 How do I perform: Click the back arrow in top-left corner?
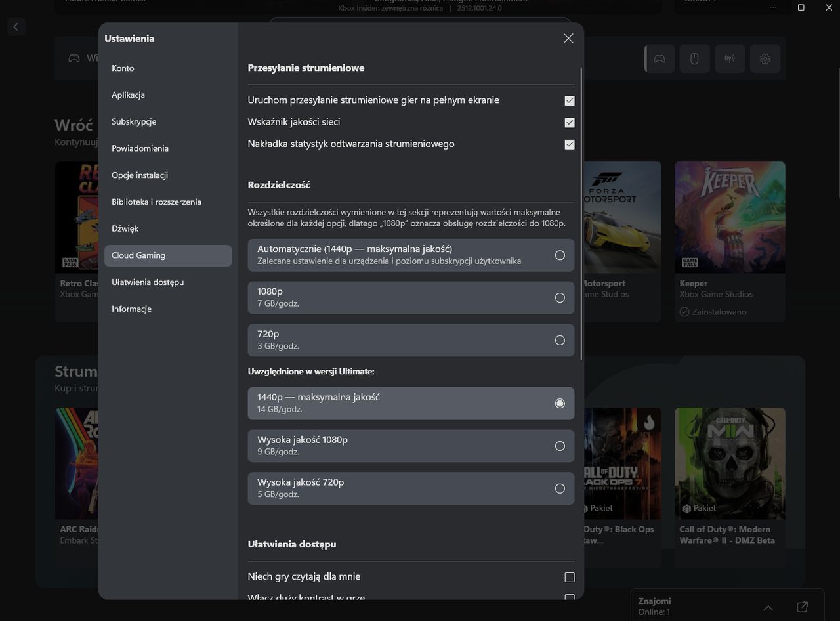(x=16, y=27)
